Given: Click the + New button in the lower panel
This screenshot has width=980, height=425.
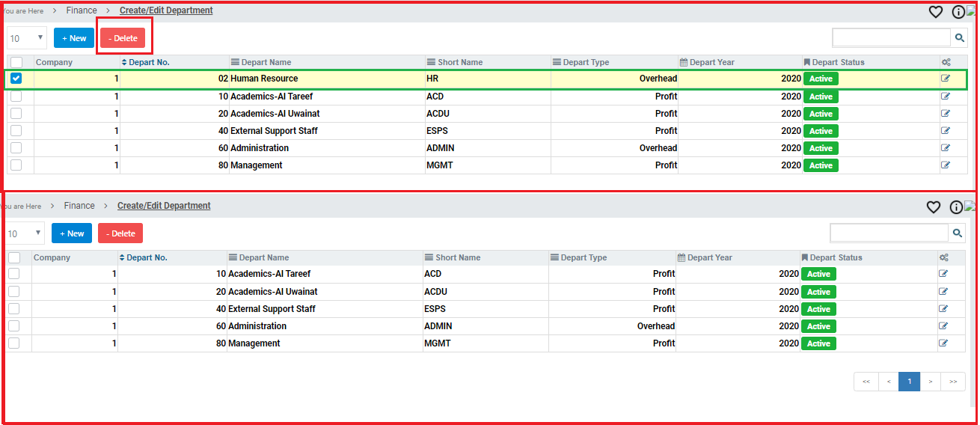Looking at the screenshot, I should point(72,233).
